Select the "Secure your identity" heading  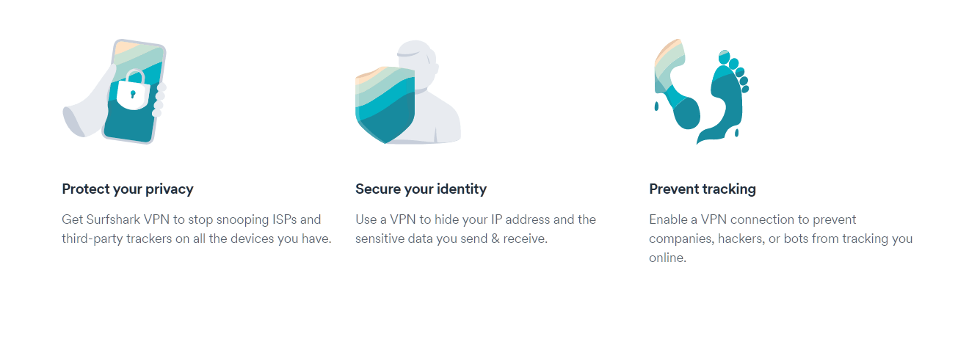tap(421, 189)
